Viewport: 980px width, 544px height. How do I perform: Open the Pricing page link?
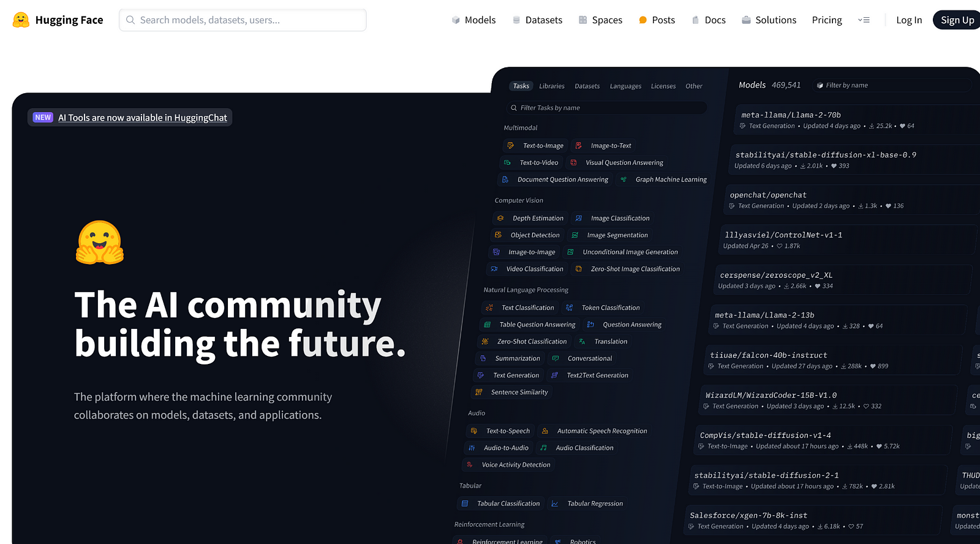[x=827, y=20]
